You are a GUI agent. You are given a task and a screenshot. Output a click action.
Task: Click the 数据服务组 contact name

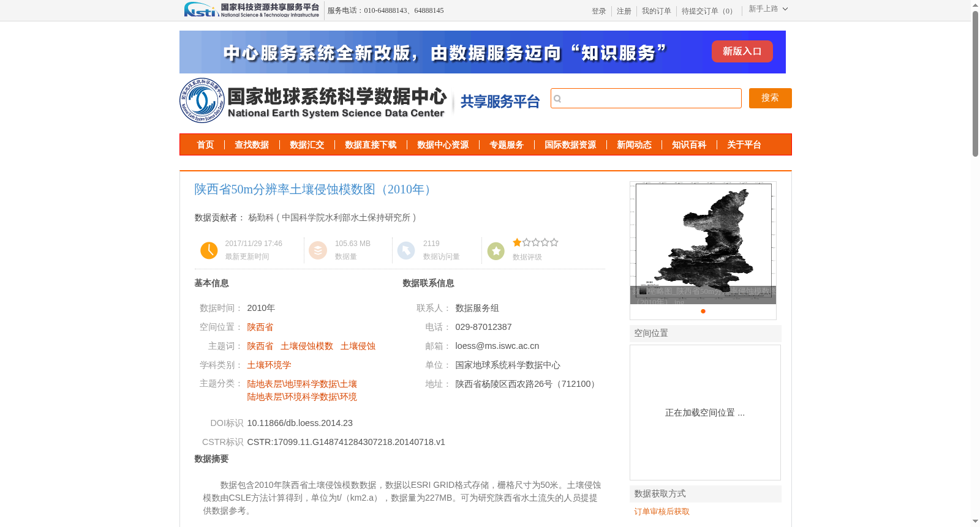pos(477,308)
